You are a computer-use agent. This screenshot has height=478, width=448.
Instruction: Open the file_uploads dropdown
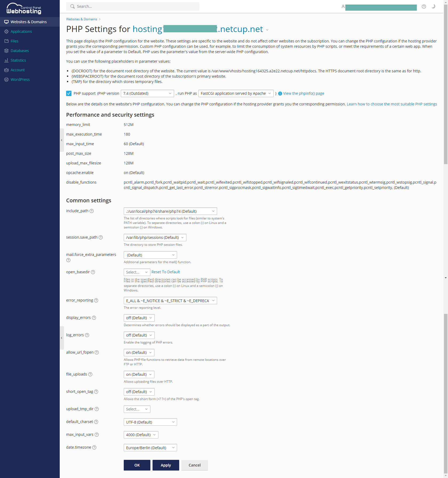click(x=139, y=374)
